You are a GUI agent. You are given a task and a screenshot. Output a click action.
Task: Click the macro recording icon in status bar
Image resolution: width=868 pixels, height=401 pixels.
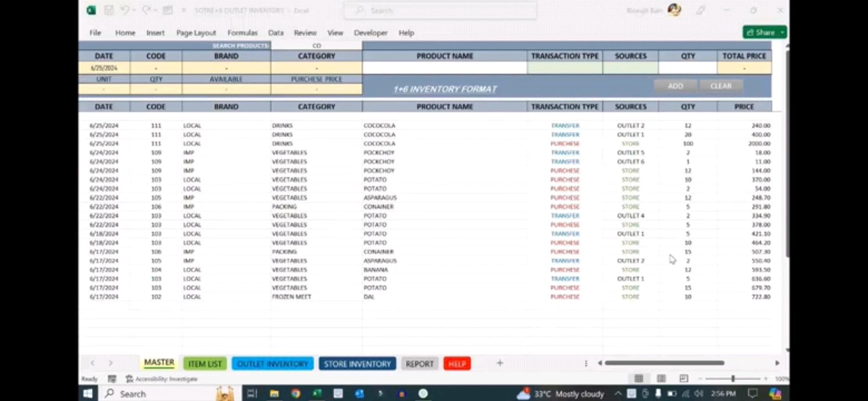pos(112,379)
